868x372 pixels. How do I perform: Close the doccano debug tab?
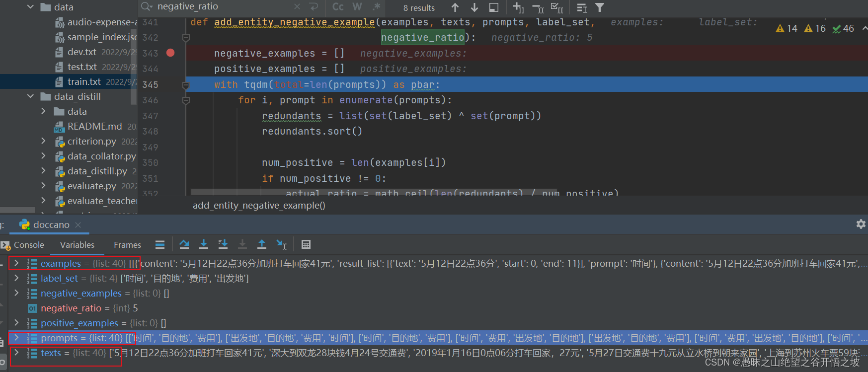78,225
